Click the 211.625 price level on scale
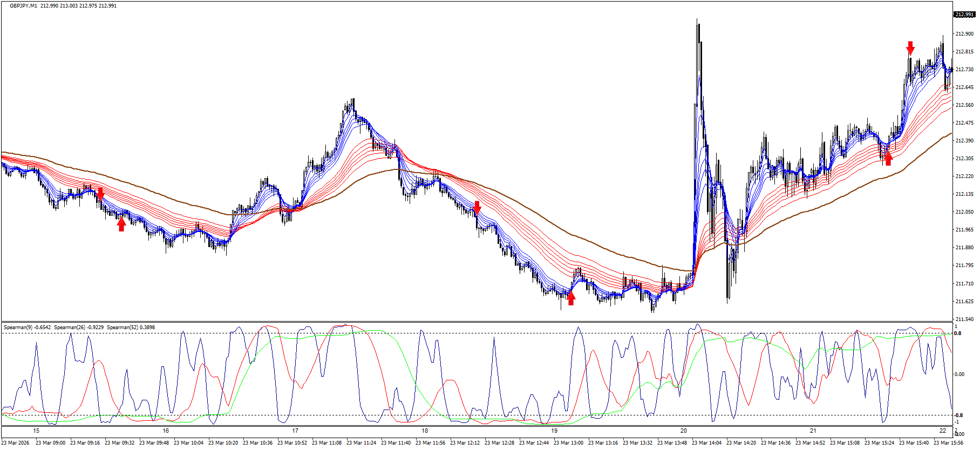 pyautogui.click(x=964, y=302)
